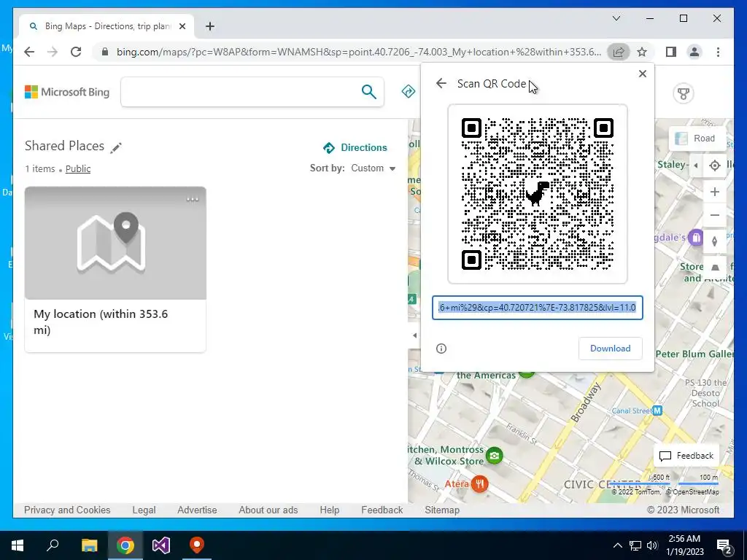
Task: Show hidden system tray icons
Action: [x=617, y=545]
